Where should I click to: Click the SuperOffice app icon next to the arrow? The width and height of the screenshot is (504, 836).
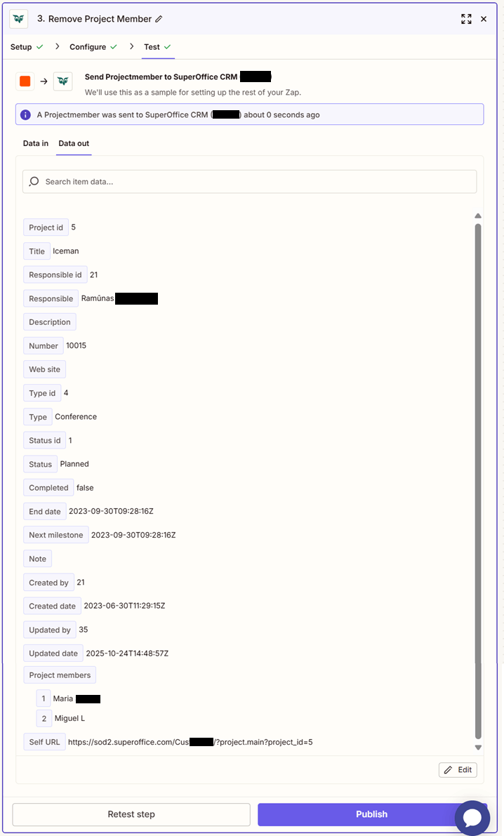coord(62,81)
